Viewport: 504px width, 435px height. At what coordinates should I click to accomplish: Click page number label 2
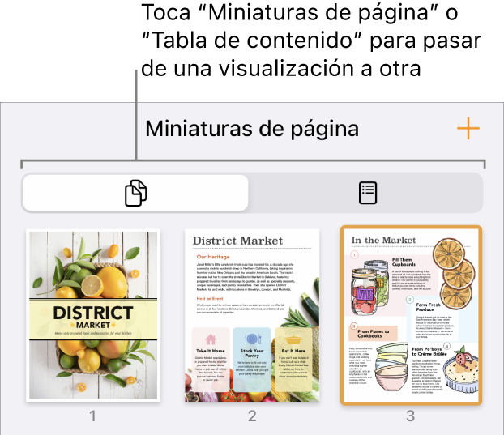click(x=252, y=416)
